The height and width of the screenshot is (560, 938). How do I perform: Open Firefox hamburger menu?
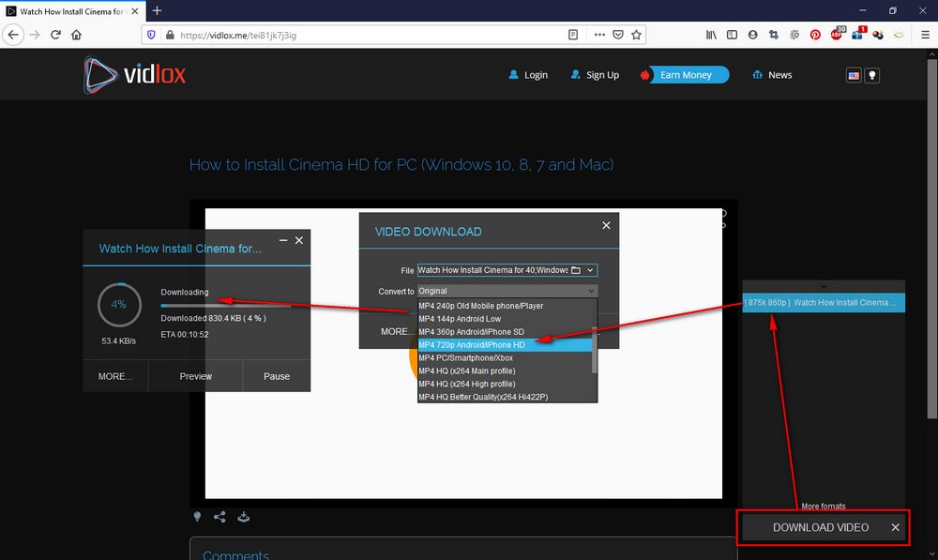tap(925, 35)
